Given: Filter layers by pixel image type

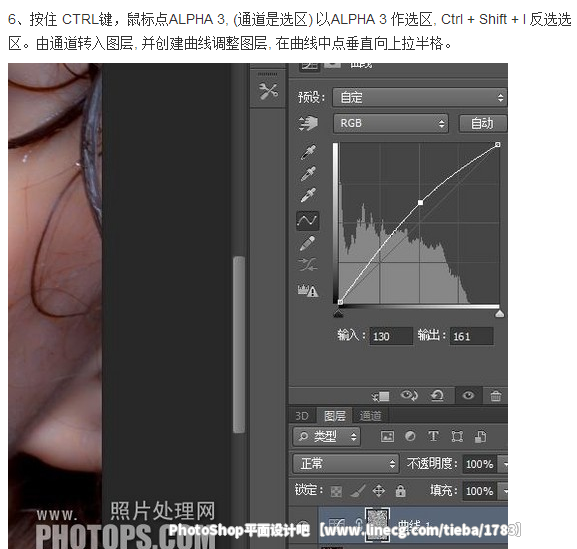Looking at the screenshot, I should pos(387,437).
